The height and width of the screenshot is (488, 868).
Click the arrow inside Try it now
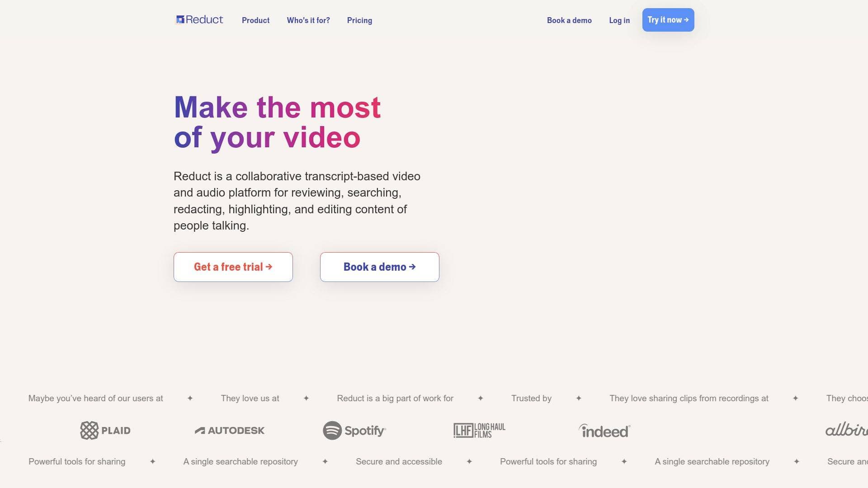(686, 20)
